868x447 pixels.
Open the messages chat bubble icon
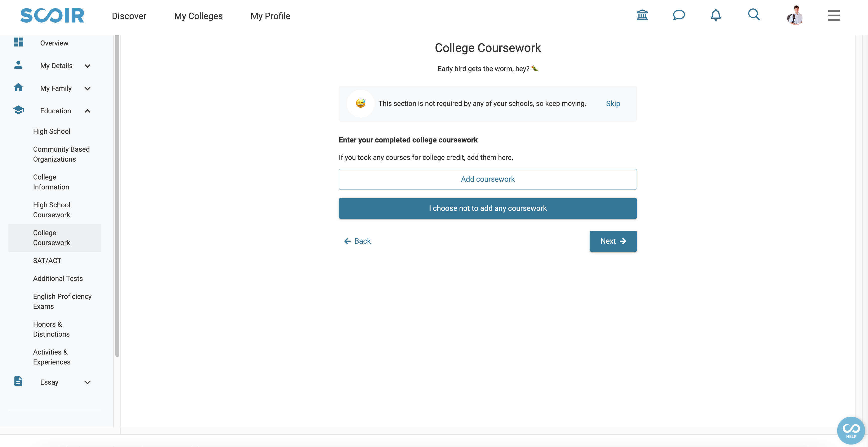point(679,15)
